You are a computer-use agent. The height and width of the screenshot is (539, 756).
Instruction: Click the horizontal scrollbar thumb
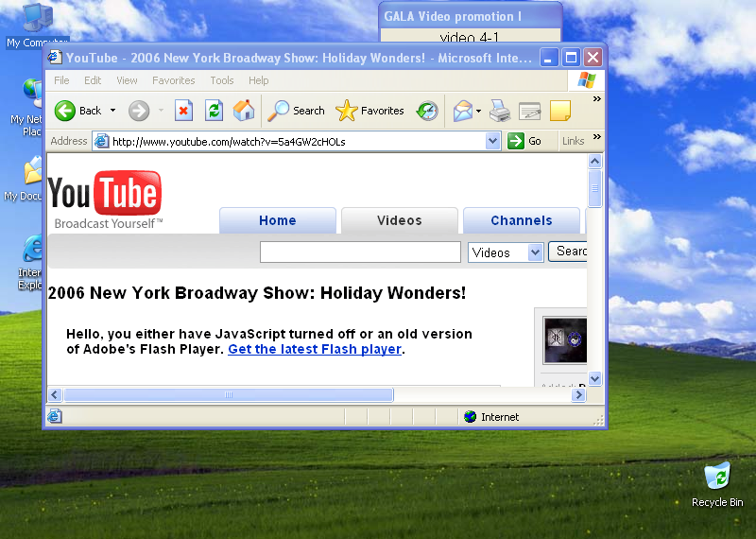(x=229, y=394)
